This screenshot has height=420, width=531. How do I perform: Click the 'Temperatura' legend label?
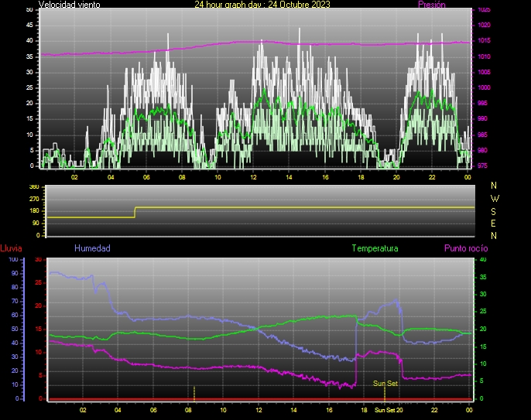tap(375, 248)
